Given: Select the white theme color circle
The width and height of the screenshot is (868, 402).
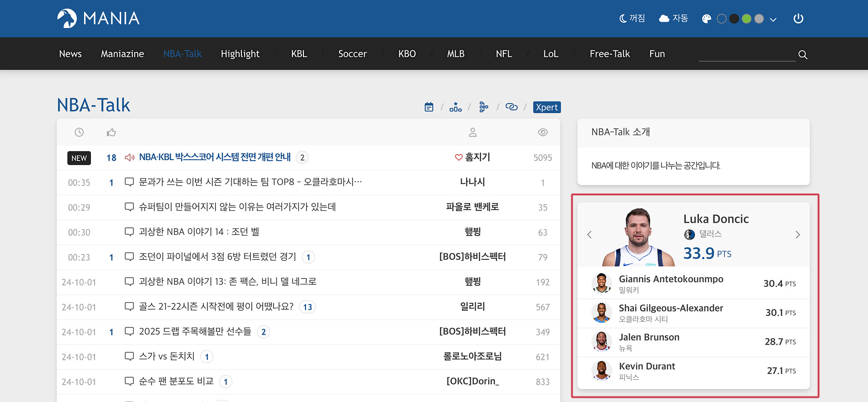Looking at the screenshot, I should tap(722, 19).
